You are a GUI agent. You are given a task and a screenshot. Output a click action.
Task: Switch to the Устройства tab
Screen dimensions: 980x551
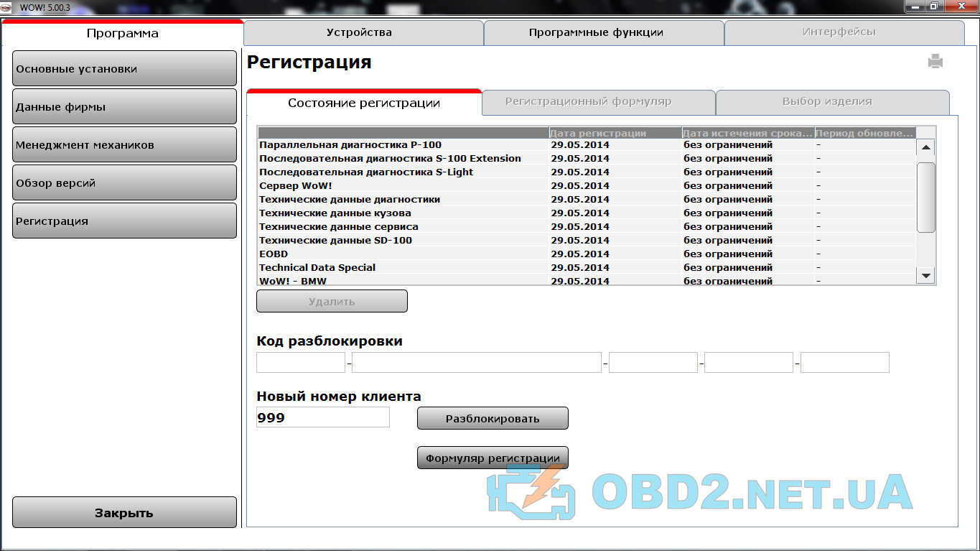pyautogui.click(x=363, y=32)
